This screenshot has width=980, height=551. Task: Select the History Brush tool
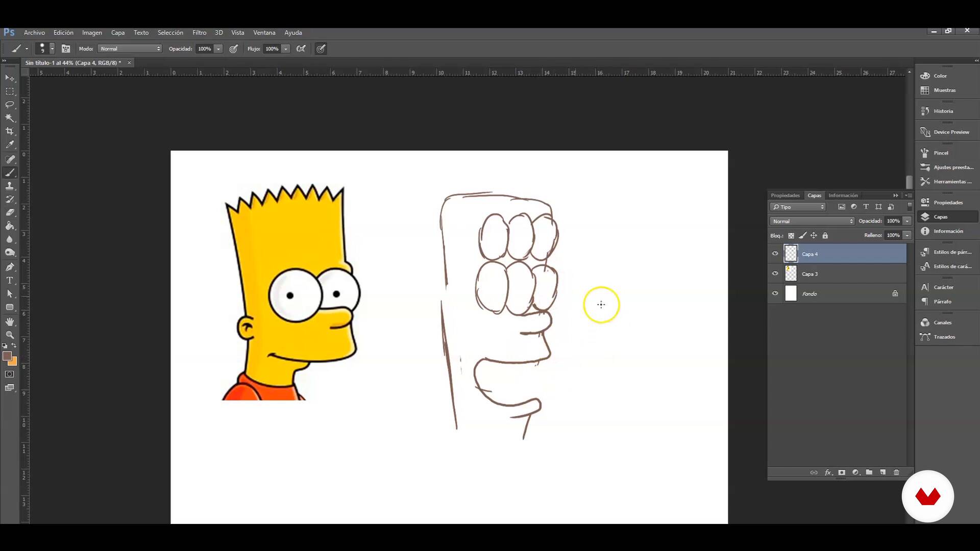[10, 199]
